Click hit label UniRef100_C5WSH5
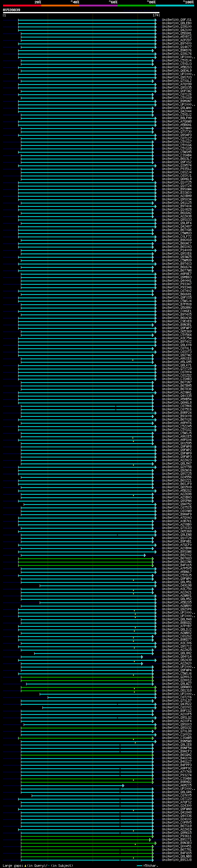Viewport: 197px width, 868px height. pyautogui.click(x=176, y=152)
